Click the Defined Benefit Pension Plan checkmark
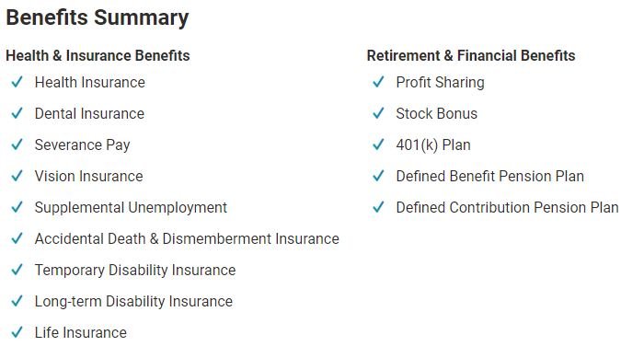The height and width of the screenshot is (358, 644). tap(378, 176)
